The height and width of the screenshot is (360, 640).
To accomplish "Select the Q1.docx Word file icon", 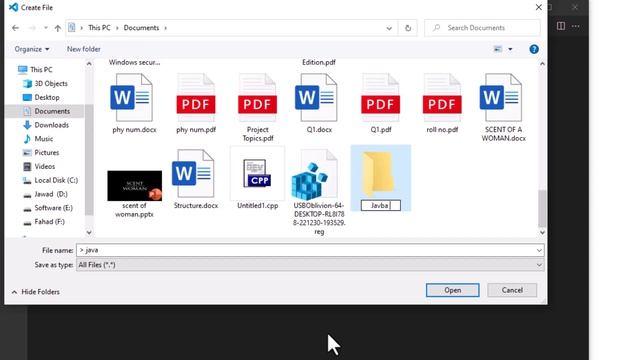I will pos(317,98).
